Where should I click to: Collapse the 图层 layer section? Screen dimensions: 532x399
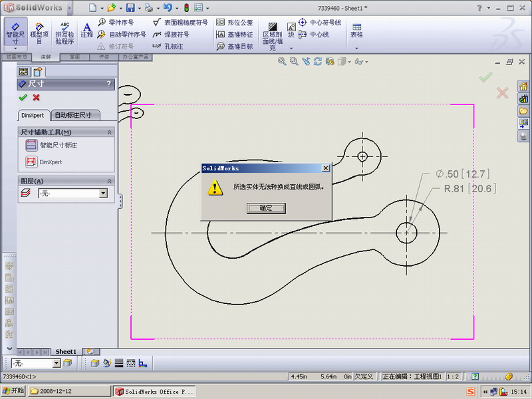109,181
